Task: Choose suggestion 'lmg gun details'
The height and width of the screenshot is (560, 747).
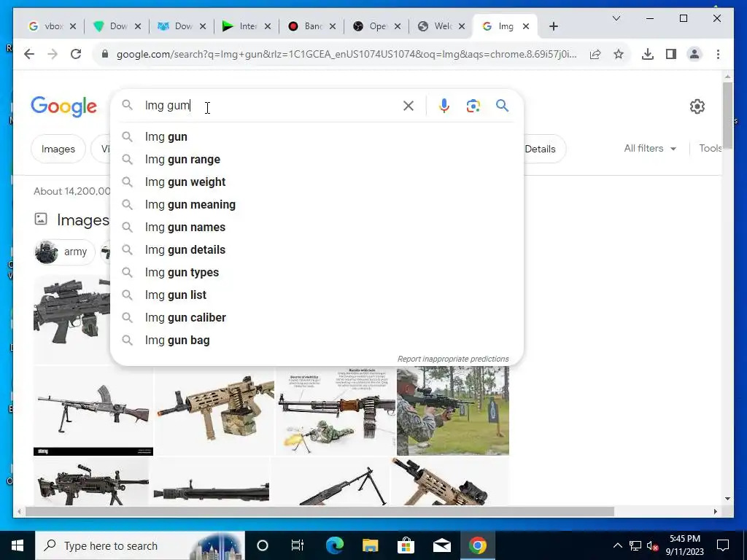Action: tap(317, 250)
